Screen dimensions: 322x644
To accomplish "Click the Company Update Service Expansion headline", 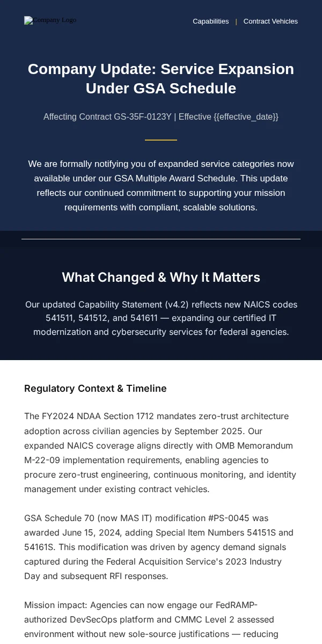I will click(161, 78).
